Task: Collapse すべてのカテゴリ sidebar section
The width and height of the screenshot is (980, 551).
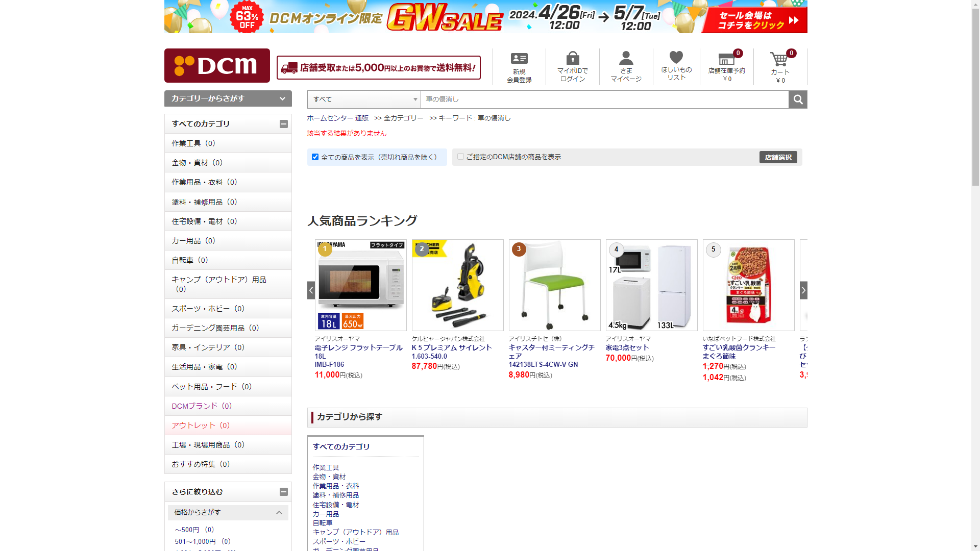Action: pos(284,124)
